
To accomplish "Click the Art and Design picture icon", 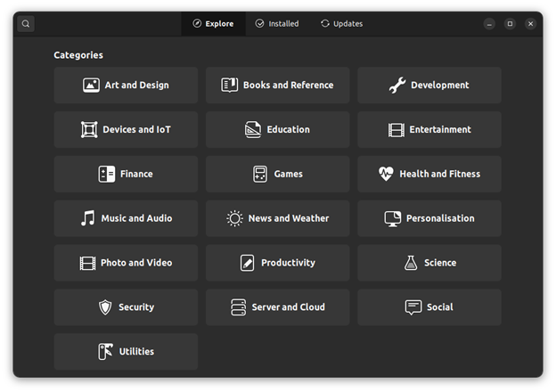I will [91, 85].
